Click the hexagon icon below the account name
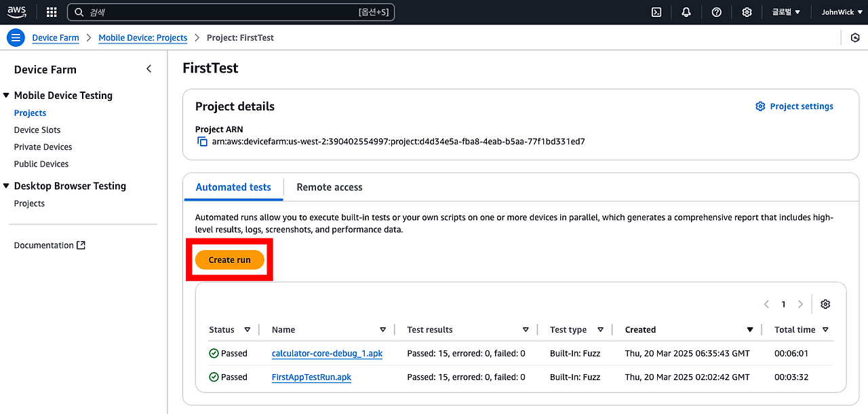The image size is (868, 414). pos(855,38)
